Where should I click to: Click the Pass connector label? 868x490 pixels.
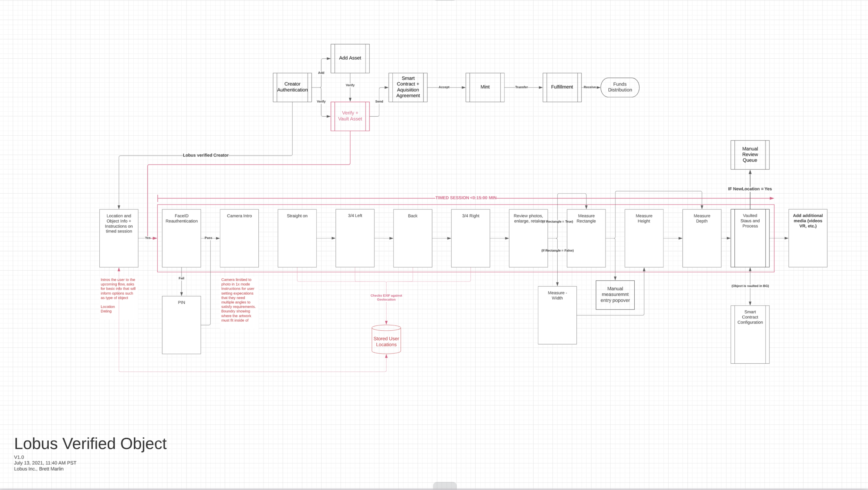208,238
